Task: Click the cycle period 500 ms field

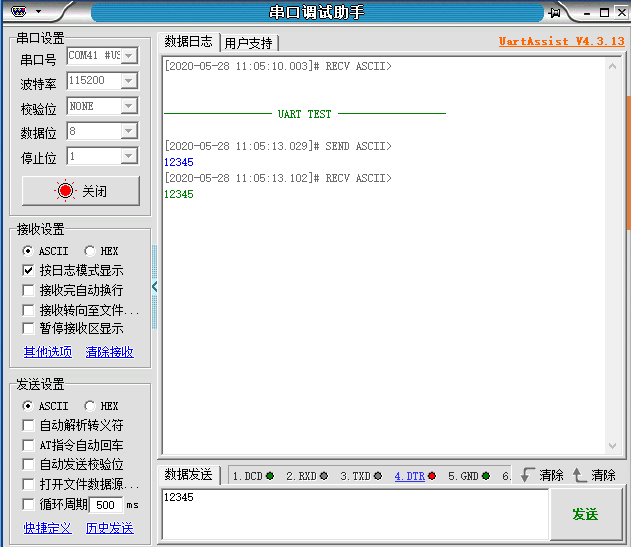Action: coord(106,505)
